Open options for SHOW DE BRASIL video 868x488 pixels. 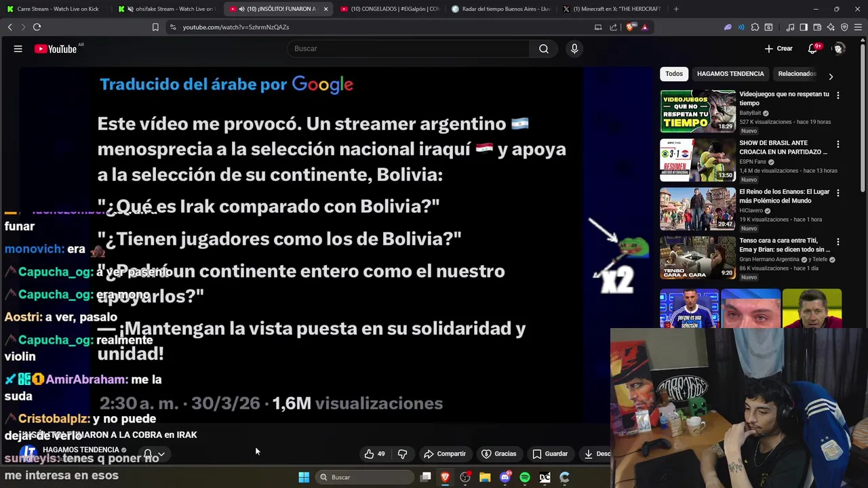pos(838,144)
